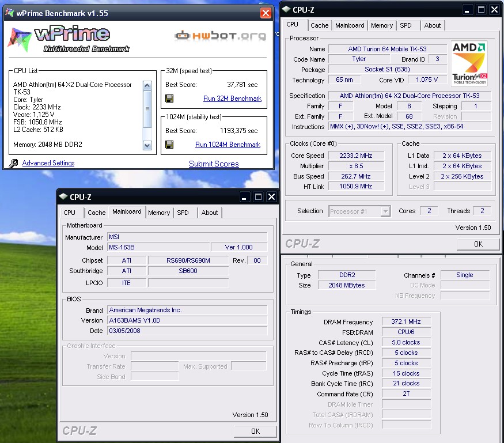
Task: Click the memory Size value 2048 MBytes
Action: [347, 285]
